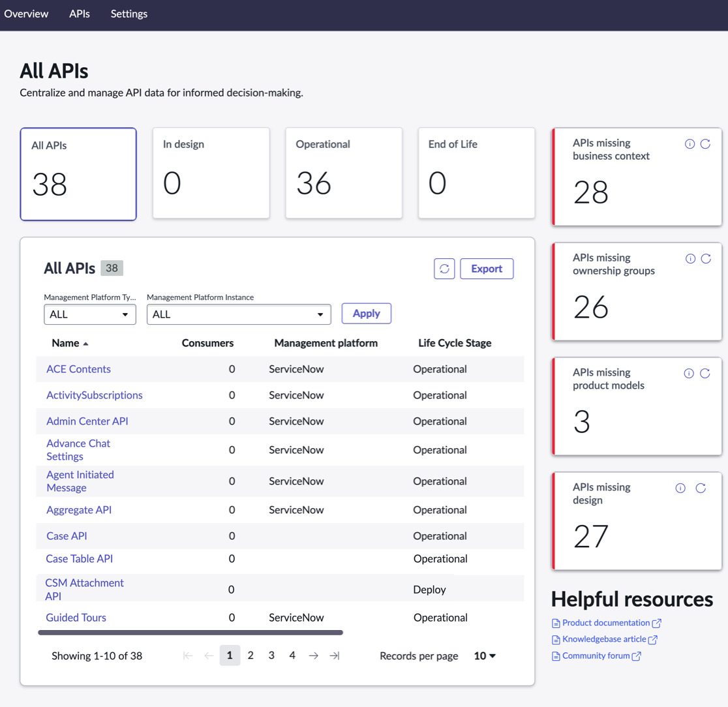Screen dimensions: 728x707
Task: Refresh APIs missing product models card
Action: (x=705, y=373)
